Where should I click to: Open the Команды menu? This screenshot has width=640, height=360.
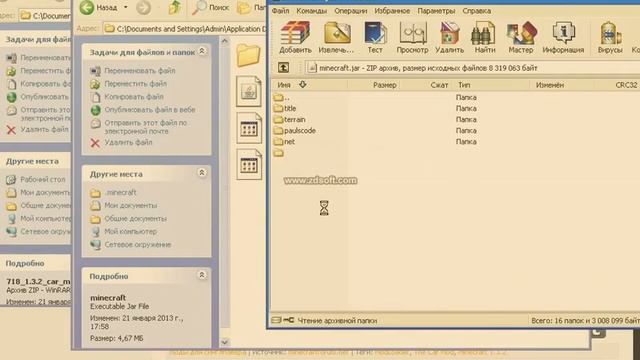311,11
